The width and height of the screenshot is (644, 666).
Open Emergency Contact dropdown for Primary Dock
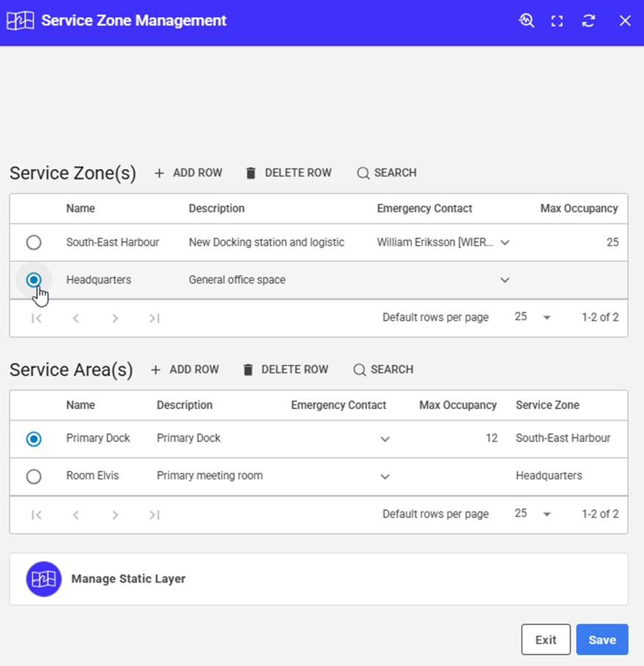pyautogui.click(x=385, y=439)
